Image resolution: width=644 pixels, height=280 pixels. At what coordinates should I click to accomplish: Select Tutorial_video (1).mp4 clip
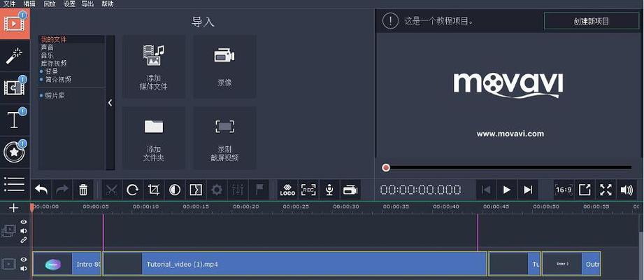294,264
